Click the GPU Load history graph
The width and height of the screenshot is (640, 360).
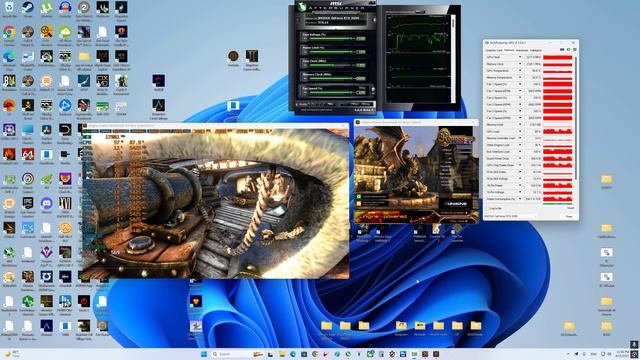(558, 131)
